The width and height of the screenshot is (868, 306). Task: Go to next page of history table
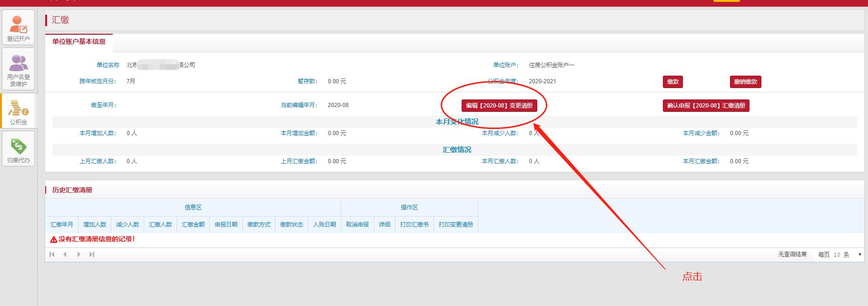tap(79, 254)
